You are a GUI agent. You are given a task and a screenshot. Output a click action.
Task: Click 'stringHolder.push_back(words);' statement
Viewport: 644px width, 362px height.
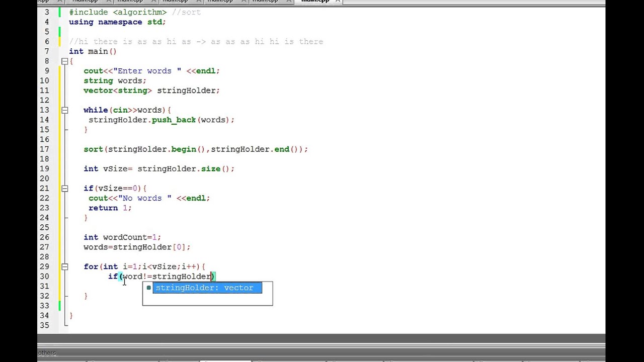162,120
